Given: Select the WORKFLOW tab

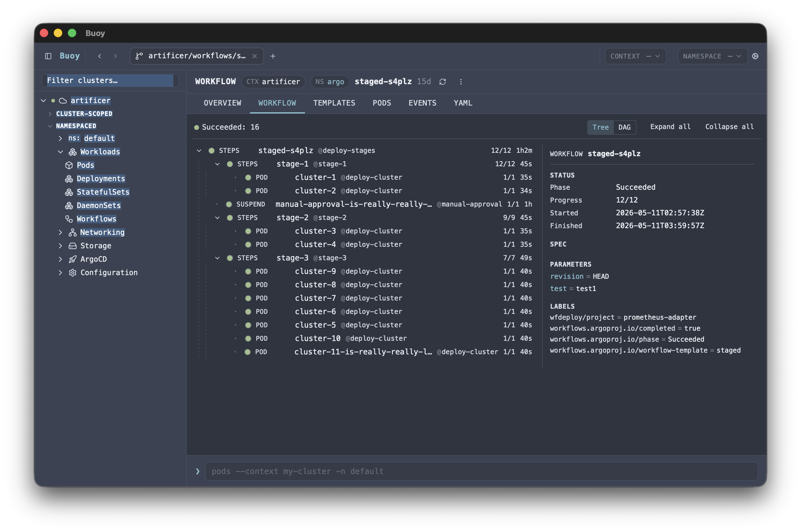Looking at the screenshot, I should [x=277, y=103].
